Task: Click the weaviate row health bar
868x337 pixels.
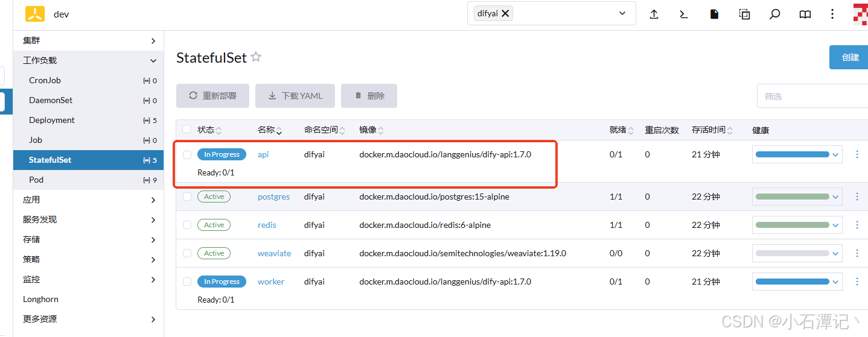Action: [x=792, y=253]
